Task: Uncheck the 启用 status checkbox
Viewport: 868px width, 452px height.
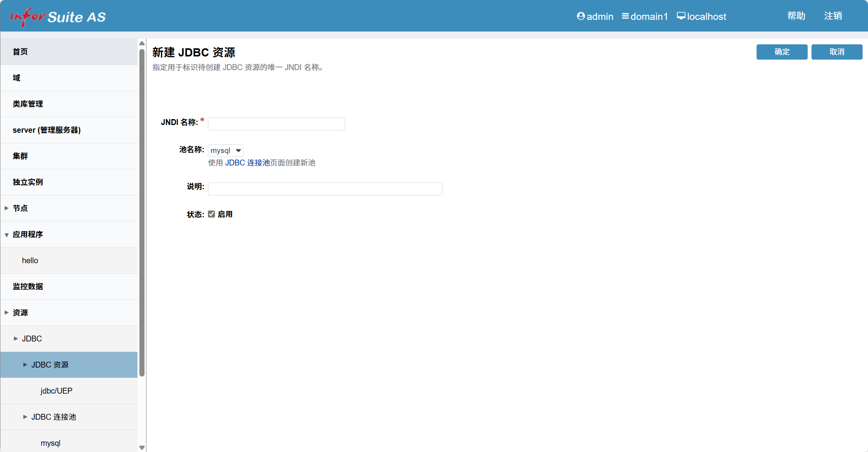Action: (x=211, y=214)
